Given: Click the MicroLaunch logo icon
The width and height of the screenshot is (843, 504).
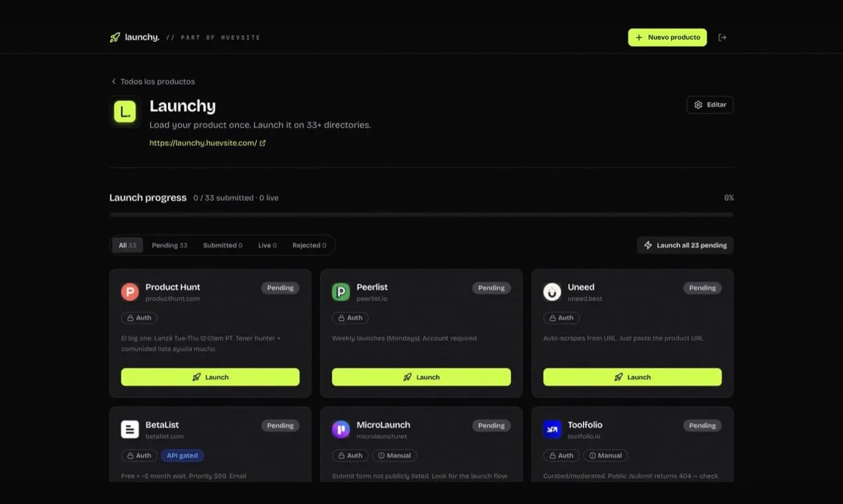Looking at the screenshot, I should tap(341, 429).
